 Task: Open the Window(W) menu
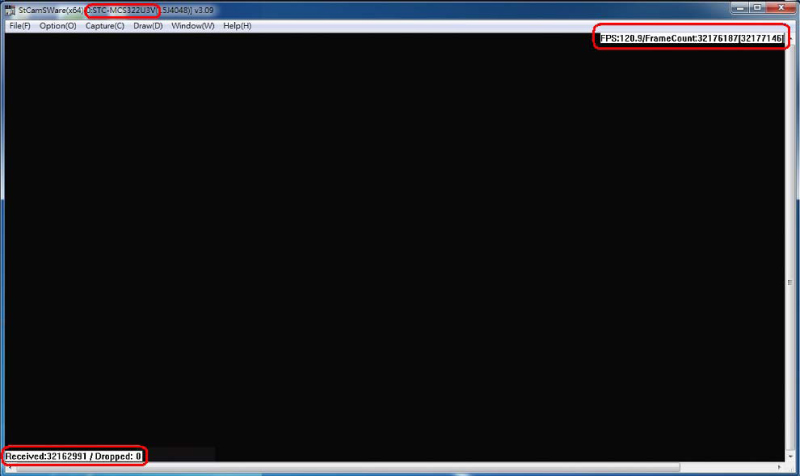click(x=193, y=25)
